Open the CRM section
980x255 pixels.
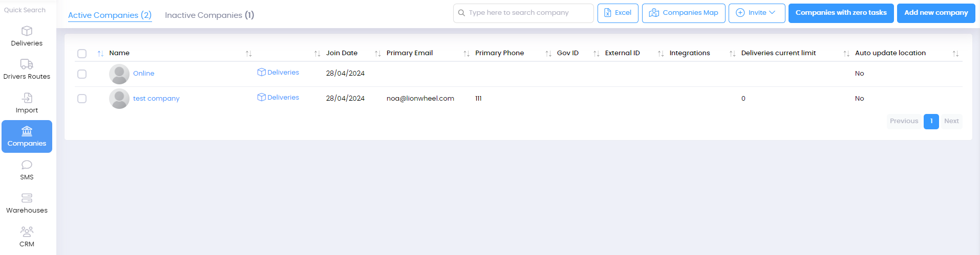click(x=27, y=237)
